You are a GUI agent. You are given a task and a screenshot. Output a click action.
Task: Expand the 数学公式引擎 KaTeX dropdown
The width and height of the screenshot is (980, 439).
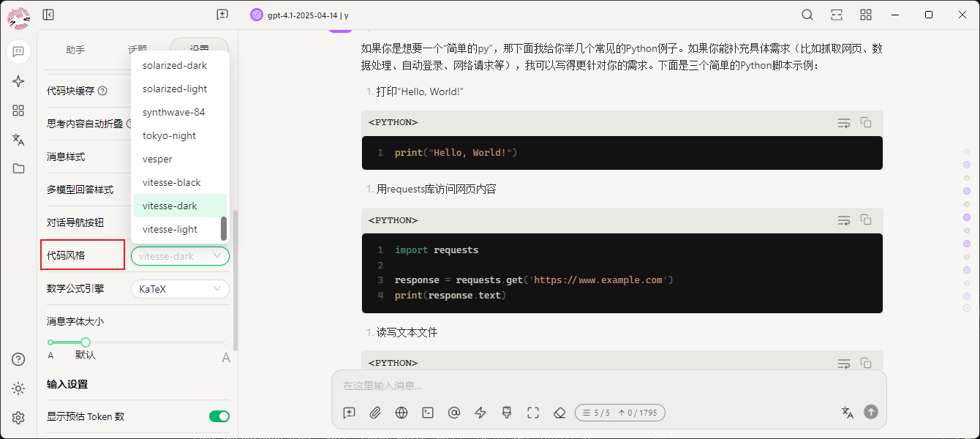[180, 289]
